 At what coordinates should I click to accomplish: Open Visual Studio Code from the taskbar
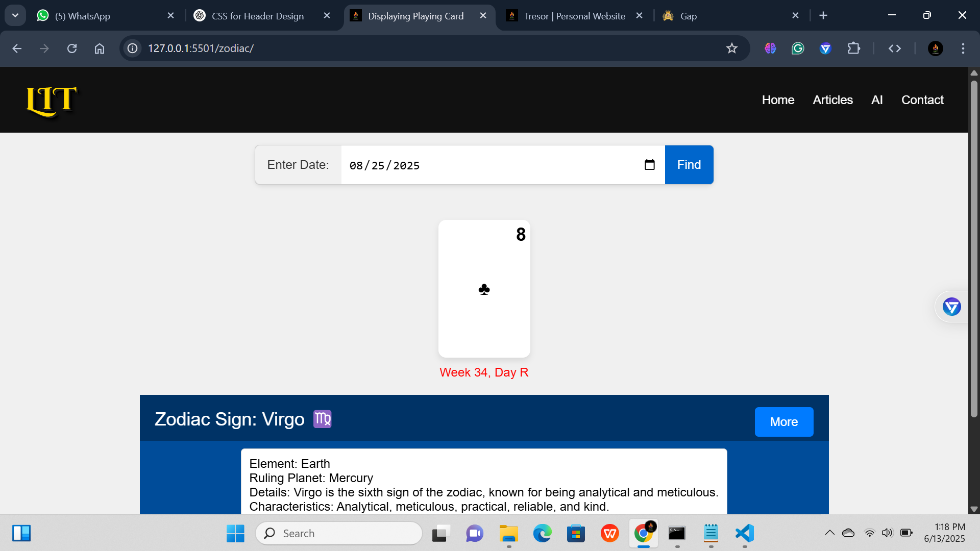[745, 533]
